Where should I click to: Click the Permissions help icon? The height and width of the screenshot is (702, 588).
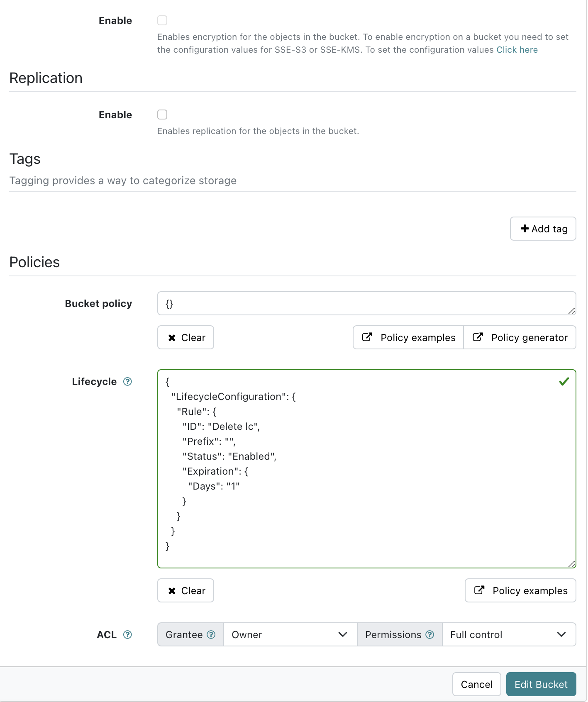(x=430, y=634)
